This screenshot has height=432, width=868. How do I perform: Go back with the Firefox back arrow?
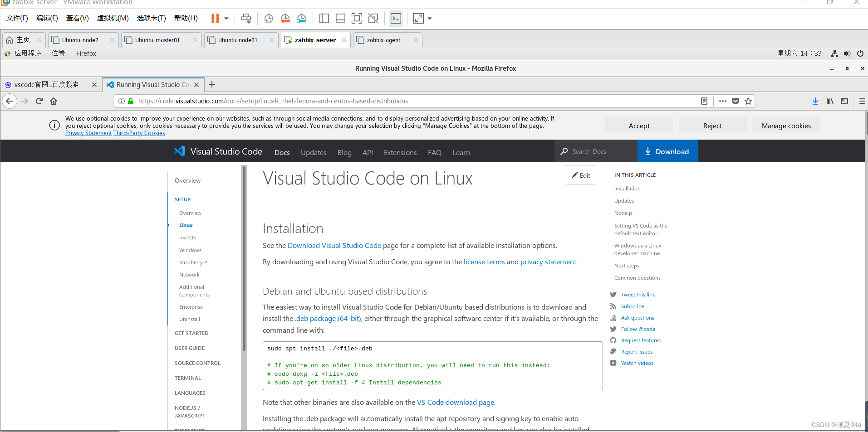click(10, 101)
